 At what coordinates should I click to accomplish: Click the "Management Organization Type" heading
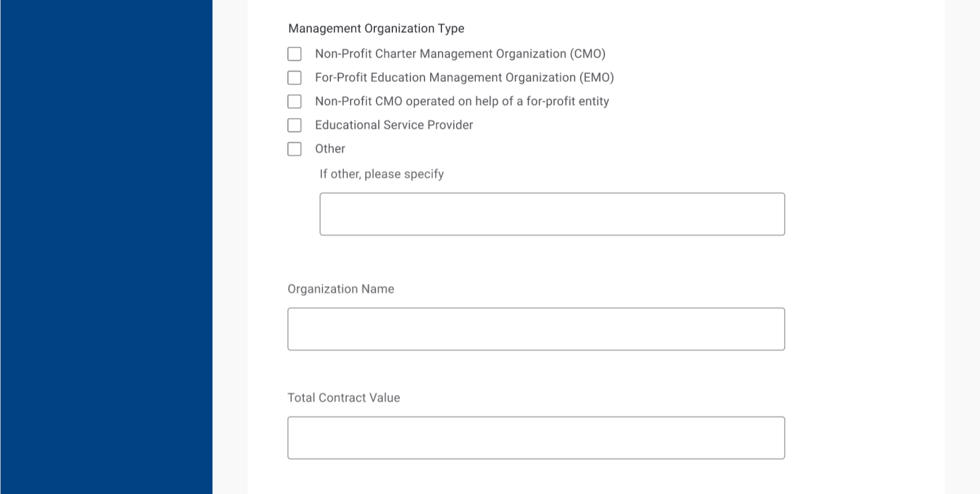(376, 29)
